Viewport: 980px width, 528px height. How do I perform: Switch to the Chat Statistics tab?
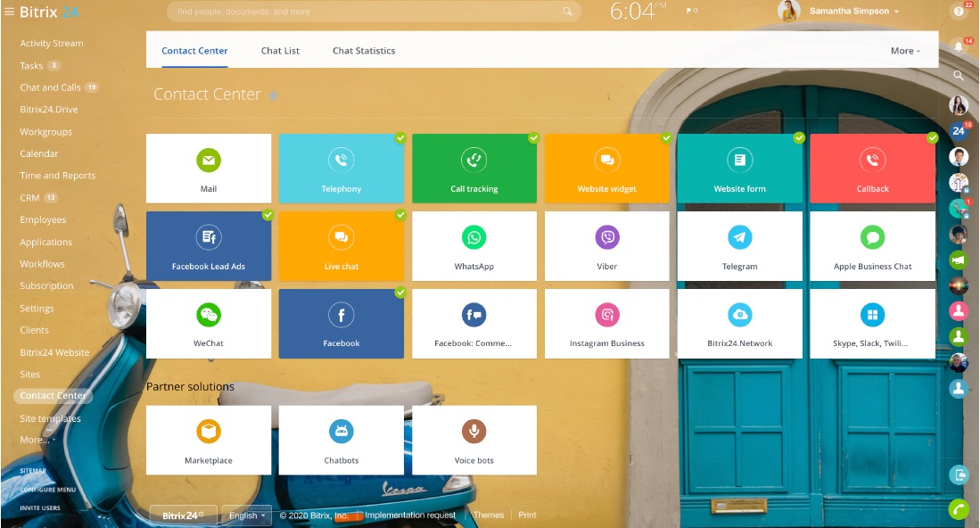[363, 51]
